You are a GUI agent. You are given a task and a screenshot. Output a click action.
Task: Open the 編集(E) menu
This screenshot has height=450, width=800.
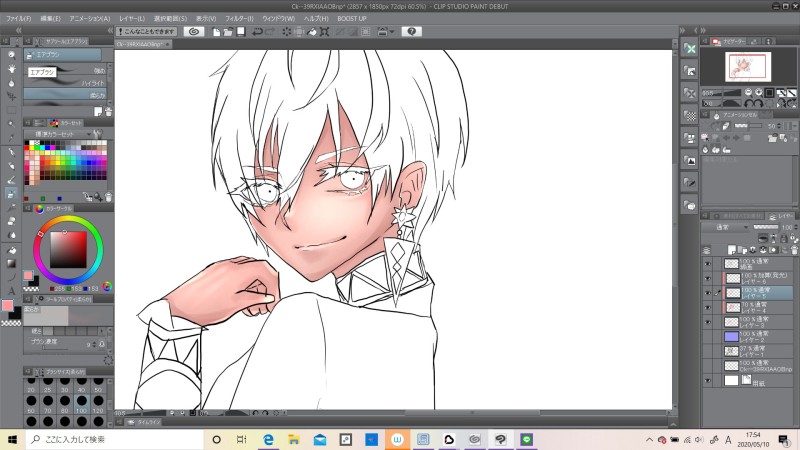pos(50,18)
